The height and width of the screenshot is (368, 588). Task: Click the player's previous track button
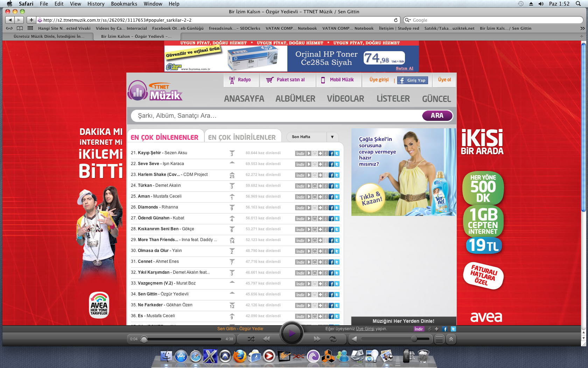(266, 339)
